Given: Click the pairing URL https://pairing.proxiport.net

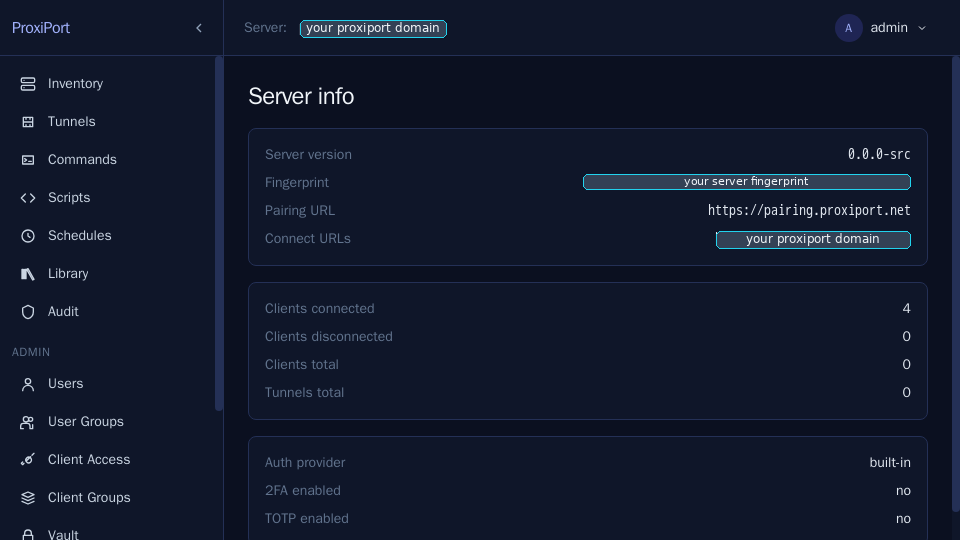Looking at the screenshot, I should (x=809, y=211).
